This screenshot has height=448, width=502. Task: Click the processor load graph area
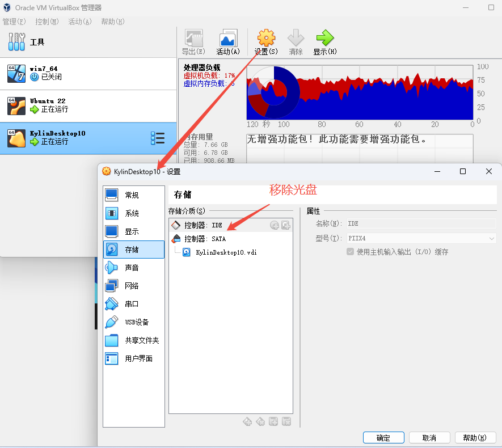tap(360, 92)
